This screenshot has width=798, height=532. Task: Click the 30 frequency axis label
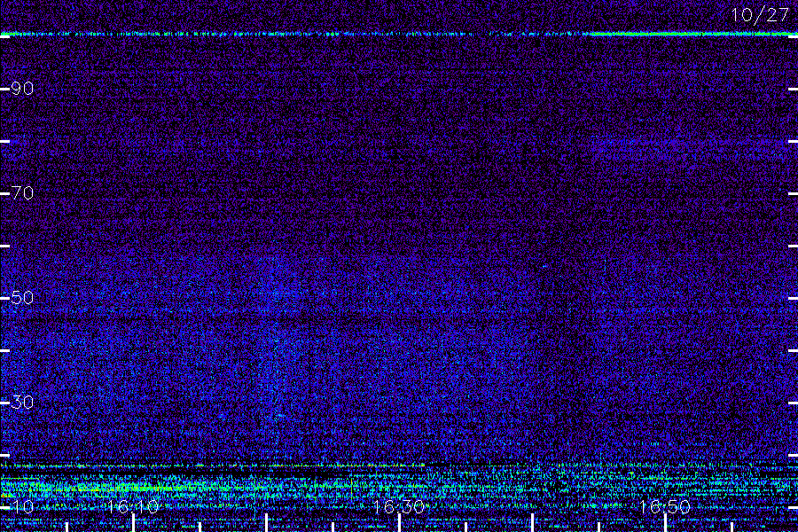[22, 403]
